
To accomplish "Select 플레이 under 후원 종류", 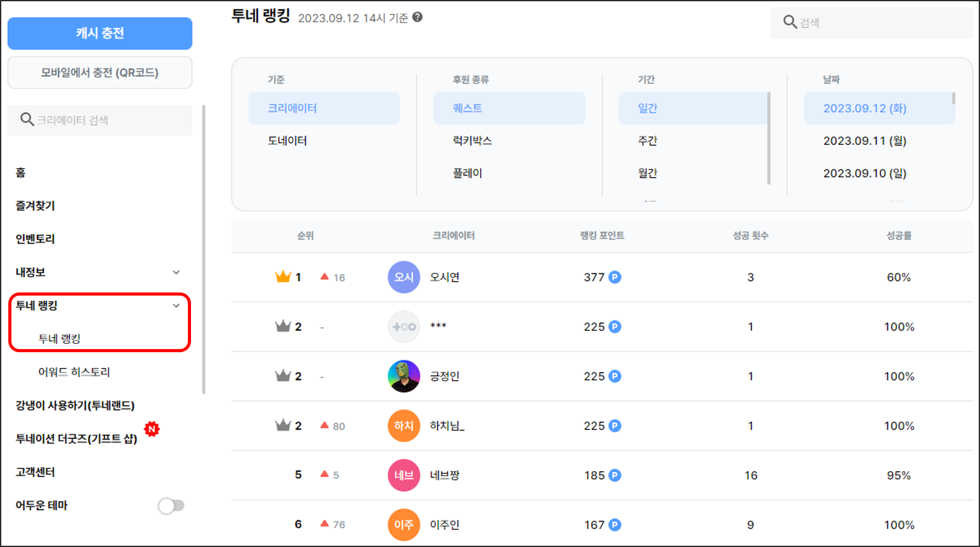I will pyautogui.click(x=468, y=173).
